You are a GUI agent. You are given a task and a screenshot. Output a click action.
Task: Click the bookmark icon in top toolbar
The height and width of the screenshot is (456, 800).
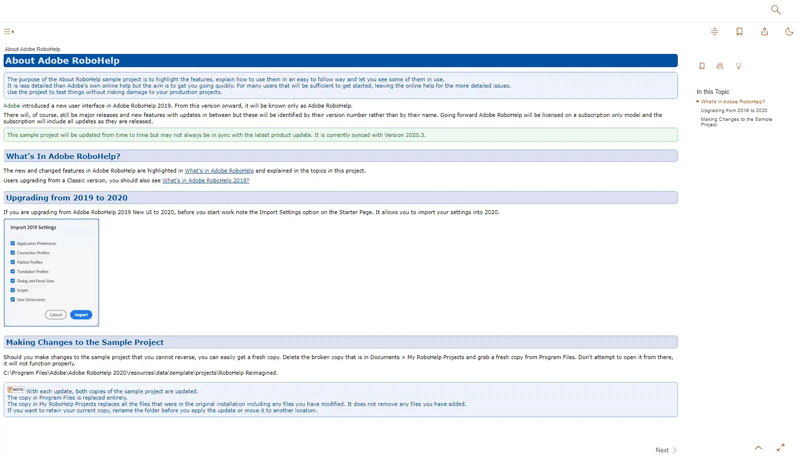[739, 32]
